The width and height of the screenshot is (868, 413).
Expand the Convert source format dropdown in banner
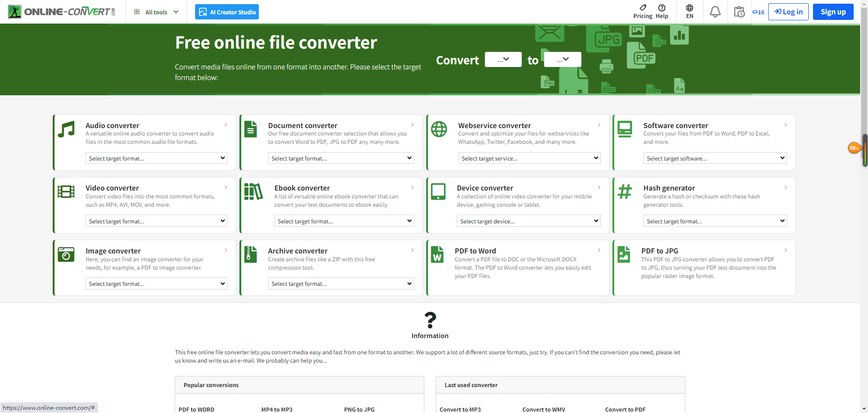coord(503,60)
